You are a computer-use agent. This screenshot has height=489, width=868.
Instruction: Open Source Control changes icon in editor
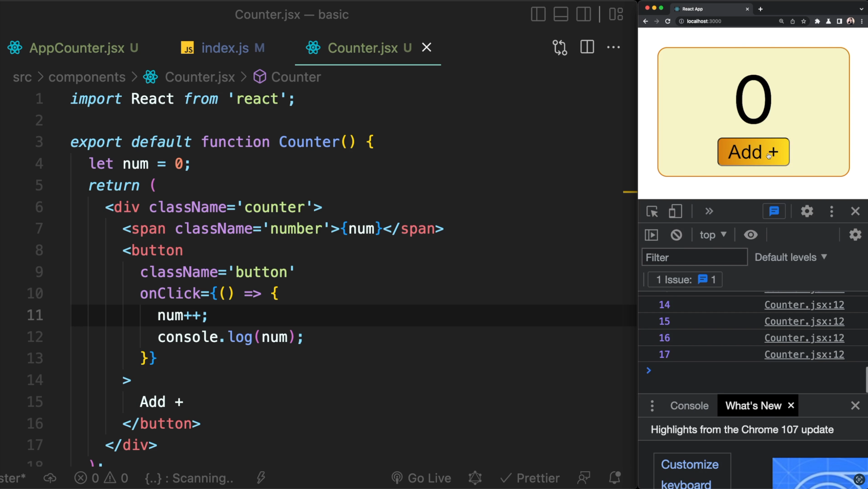click(x=560, y=47)
